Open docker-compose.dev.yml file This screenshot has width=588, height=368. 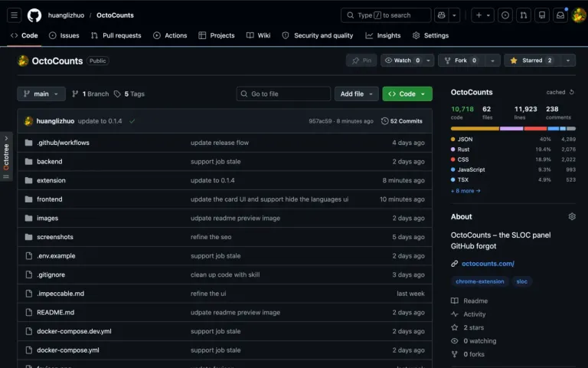(x=73, y=331)
